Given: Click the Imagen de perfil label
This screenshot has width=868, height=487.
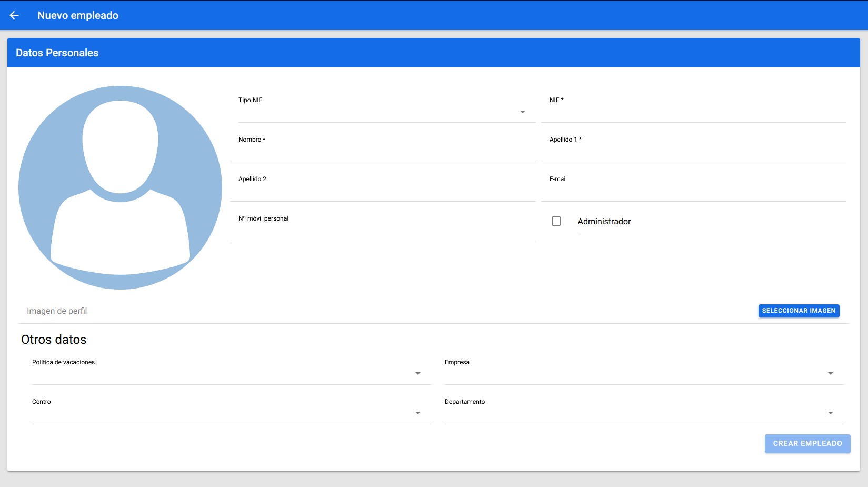Looking at the screenshot, I should pyautogui.click(x=57, y=311).
